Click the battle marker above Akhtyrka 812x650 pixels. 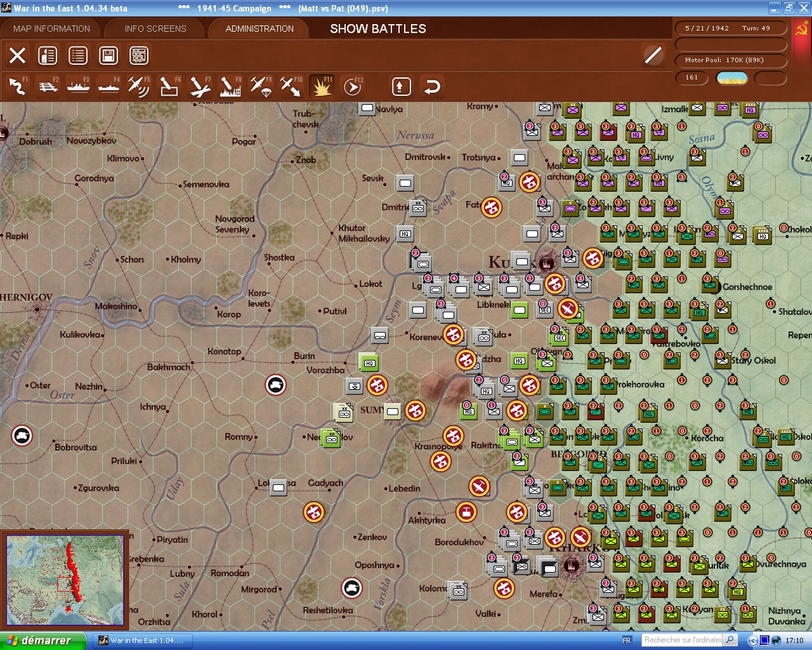[466, 512]
